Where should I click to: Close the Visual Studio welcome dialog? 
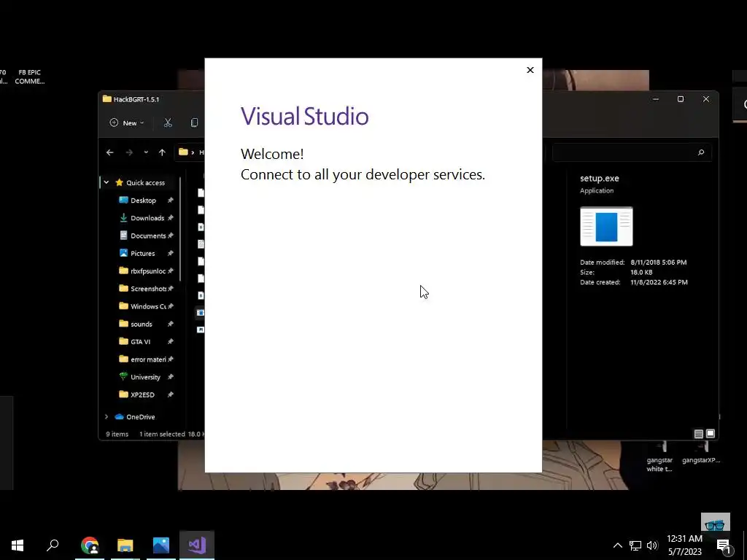coord(530,70)
